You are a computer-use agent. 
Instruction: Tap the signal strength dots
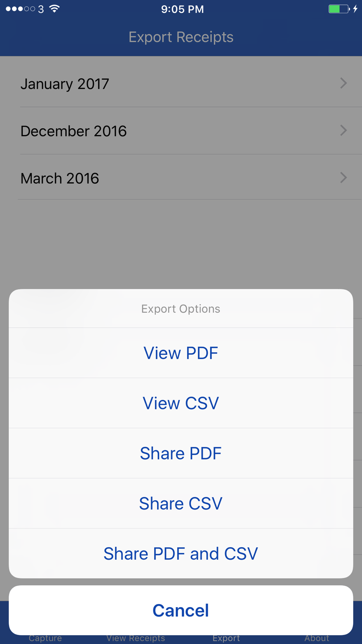(x=20, y=9)
